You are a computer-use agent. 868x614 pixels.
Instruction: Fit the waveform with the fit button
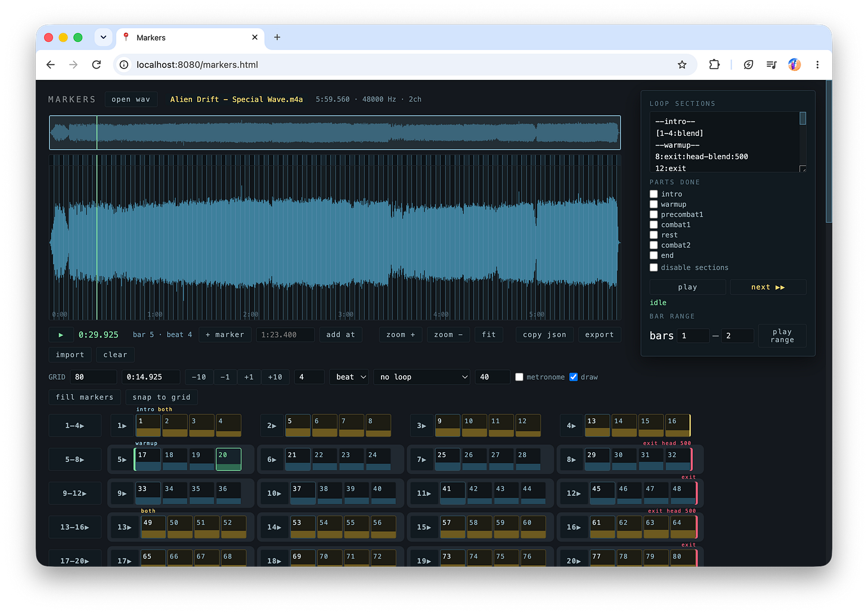point(489,335)
